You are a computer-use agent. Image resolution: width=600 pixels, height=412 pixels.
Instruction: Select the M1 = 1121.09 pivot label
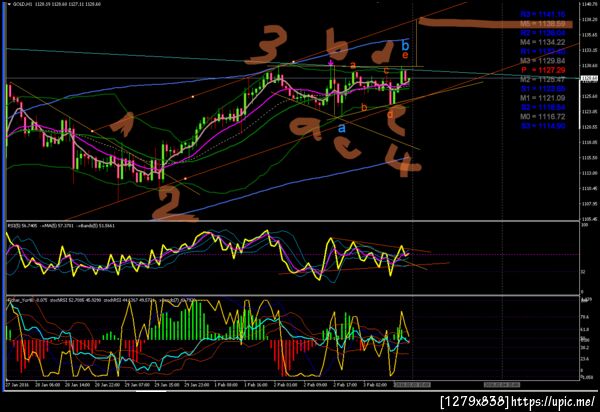tap(542, 98)
